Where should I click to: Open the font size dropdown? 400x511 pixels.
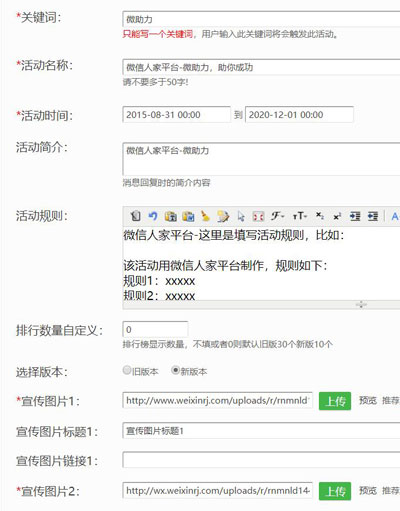(x=300, y=216)
